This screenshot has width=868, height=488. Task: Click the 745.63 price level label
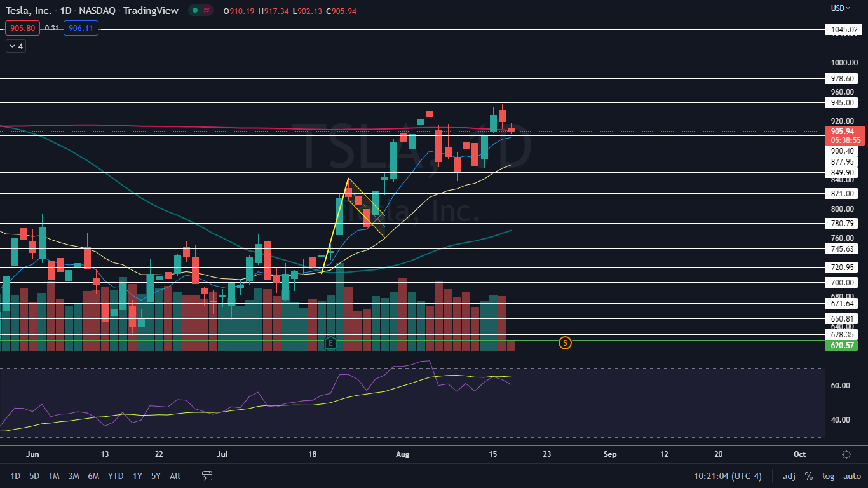click(x=843, y=249)
